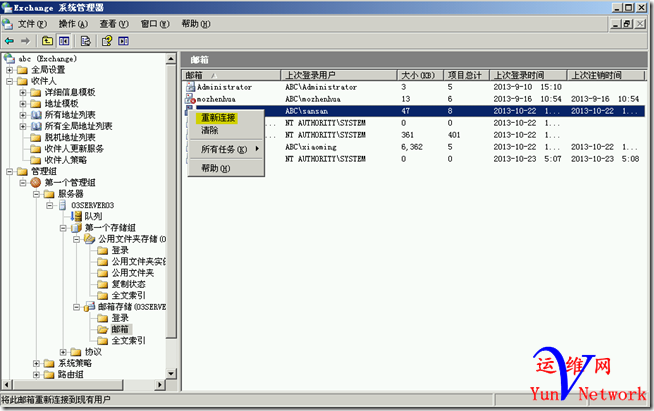The image size is (654, 411).
Task: Open the 操作 menu
Action: [73, 24]
